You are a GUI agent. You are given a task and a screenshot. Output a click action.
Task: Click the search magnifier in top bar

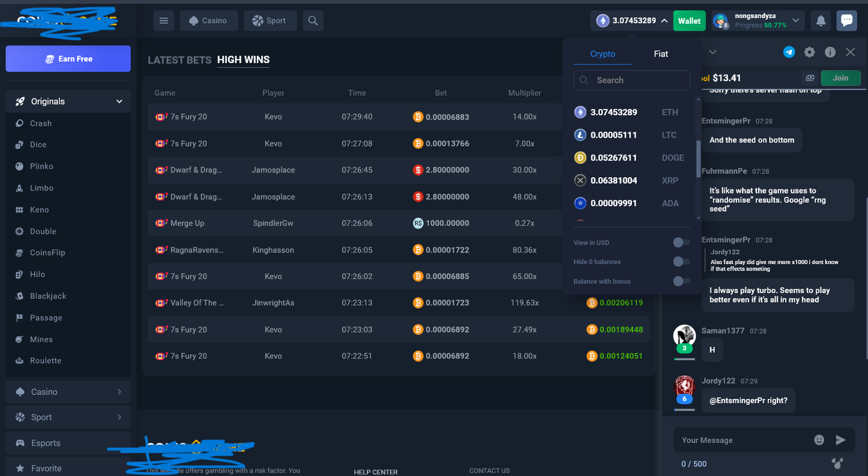pyautogui.click(x=313, y=21)
